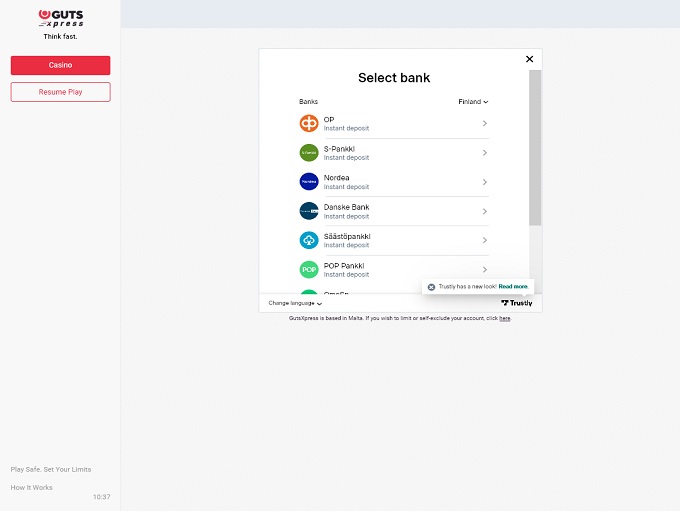The height and width of the screenshot is (511, 680).
Task: Click the Säästöpankki logo icon
Action: pos(309,240)
